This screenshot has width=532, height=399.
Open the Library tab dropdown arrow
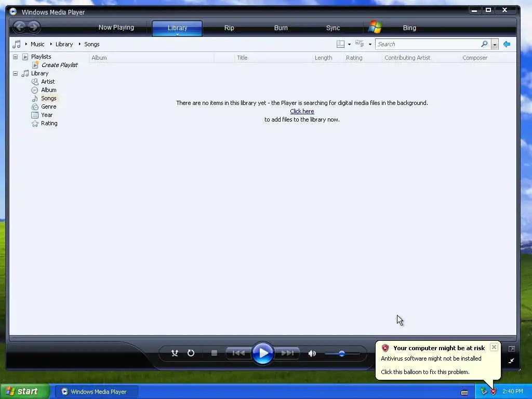pos(177,34)
